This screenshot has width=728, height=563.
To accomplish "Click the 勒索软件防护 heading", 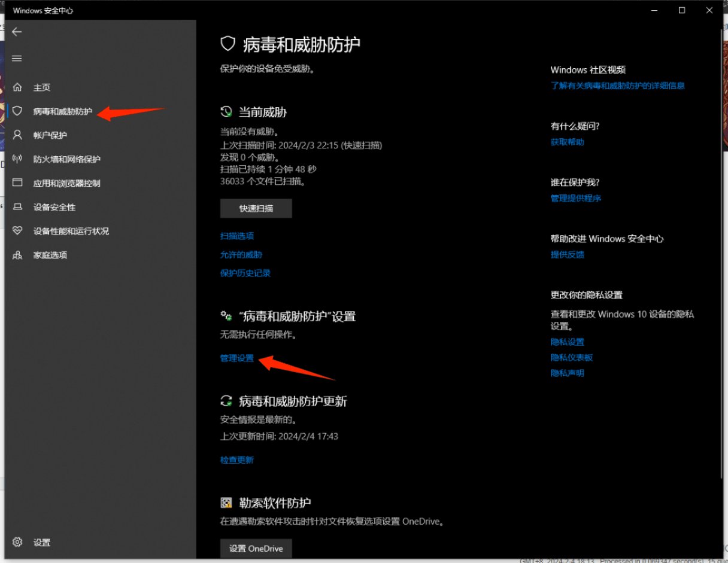I will pyautogui.click(x=275, y=503).
